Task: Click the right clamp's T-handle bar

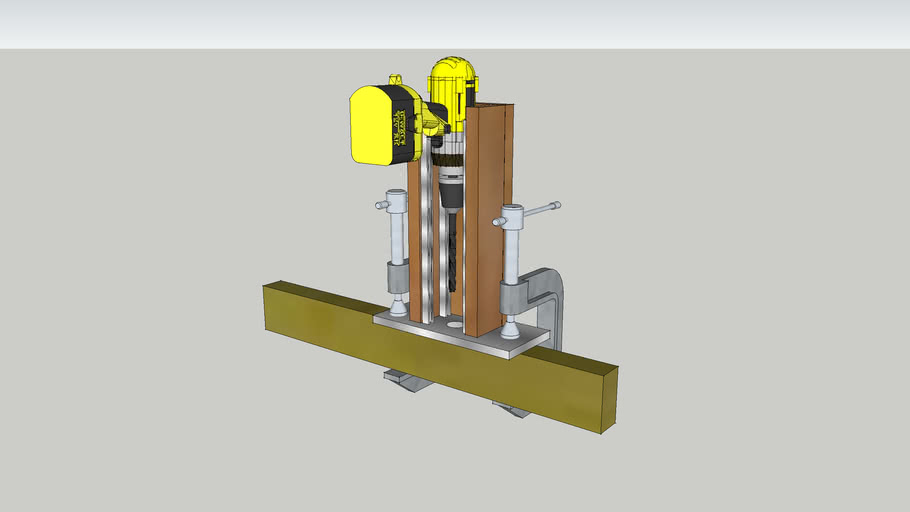Action: 538,210
